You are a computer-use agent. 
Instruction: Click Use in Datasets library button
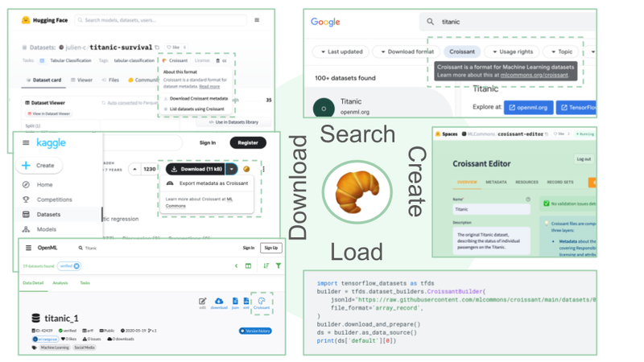tap(233, 122)
